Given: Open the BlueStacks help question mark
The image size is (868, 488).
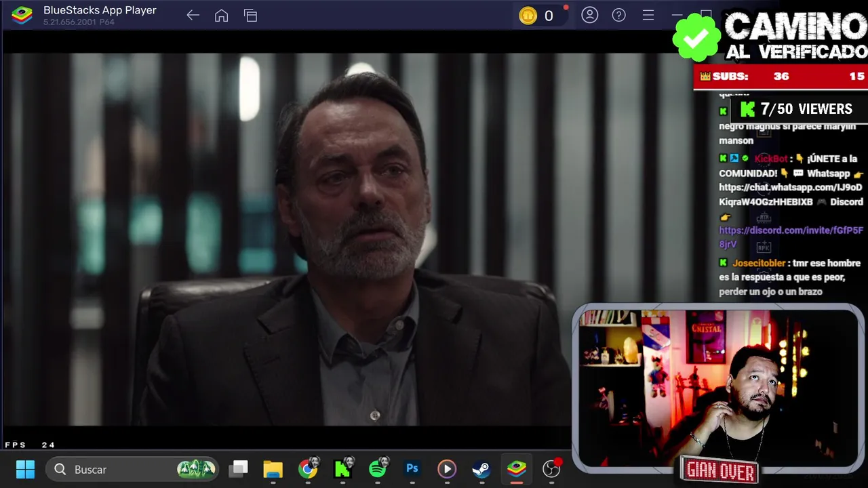Looking at the screenshot, I should (x=618, y=15).
